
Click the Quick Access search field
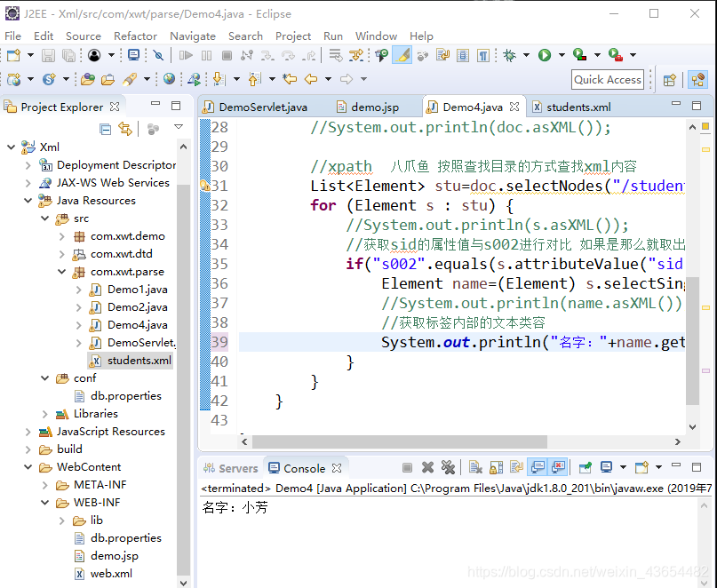pyautogui.click(x=608, y=80)
